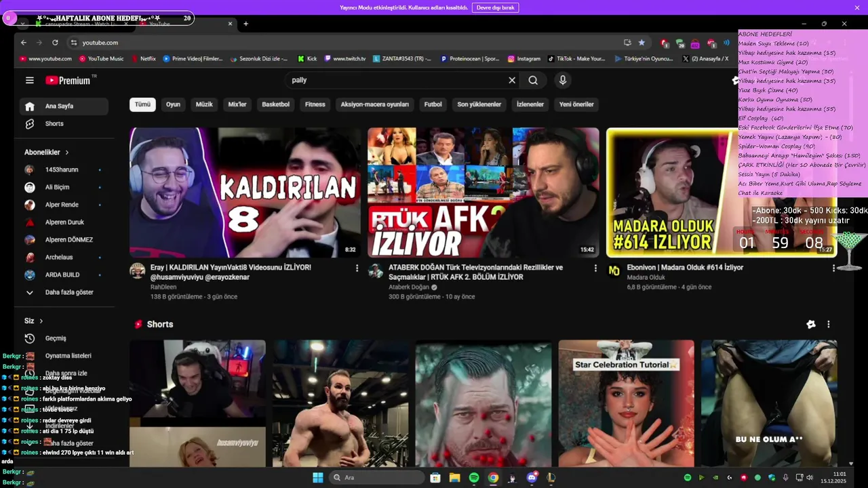The height and width of the screenshot is (488, 868).
Task: Open the 1453harunn subscription
Action: coord(64,169)
